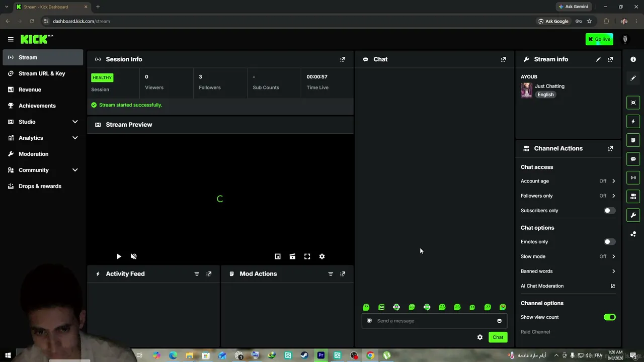Switch the stream preview to theater mode

tap(292, 256)
